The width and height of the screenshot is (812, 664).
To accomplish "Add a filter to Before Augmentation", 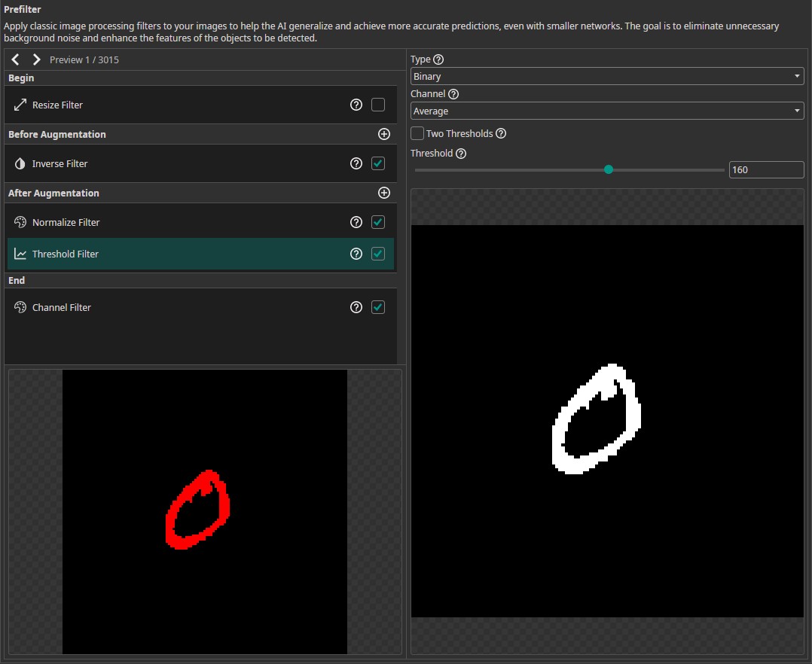I will pyautogui.click(x=383, y=134).
